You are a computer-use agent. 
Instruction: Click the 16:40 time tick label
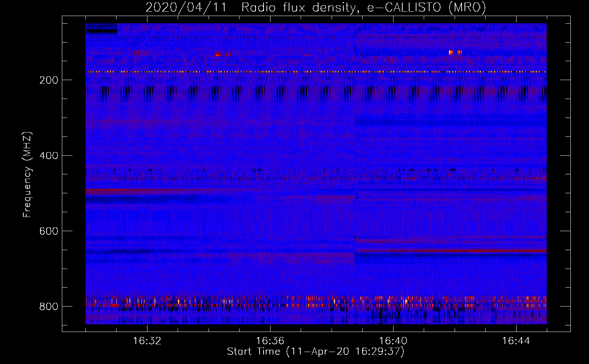pyautogui.click(x=393, y=341)
